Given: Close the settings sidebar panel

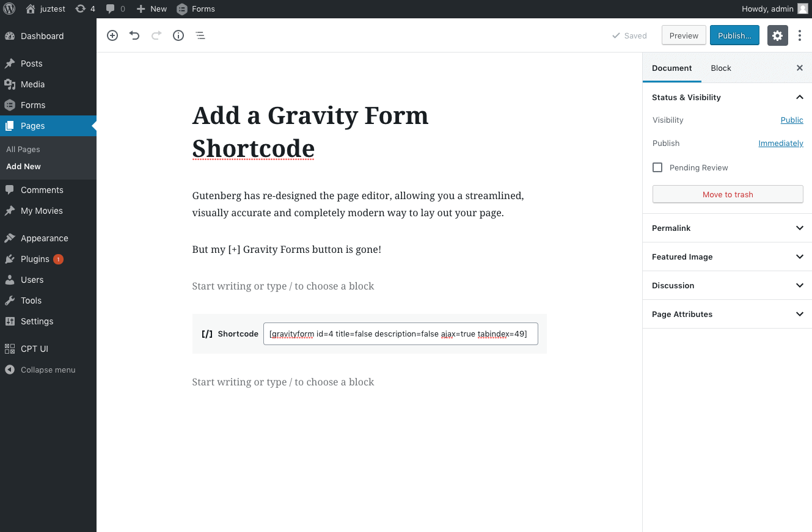Looking at the screenshot, I should (x=800, y=68).
